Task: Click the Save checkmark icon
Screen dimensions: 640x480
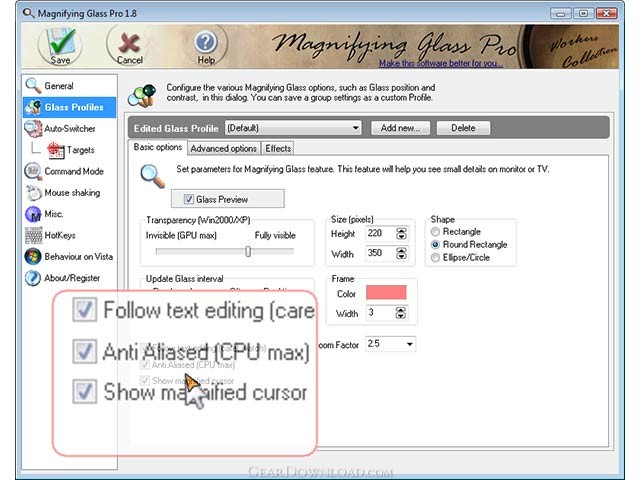Action: tap(61, 42)
